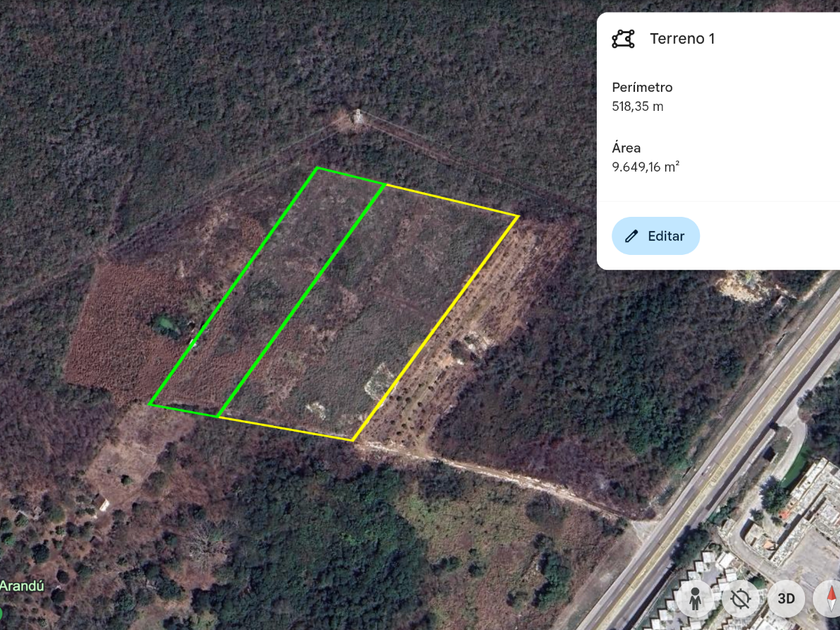This screenshot has width=840, height=630.
Task: Click the tower structure north of the plots
Action: click(x=357, y=116)
